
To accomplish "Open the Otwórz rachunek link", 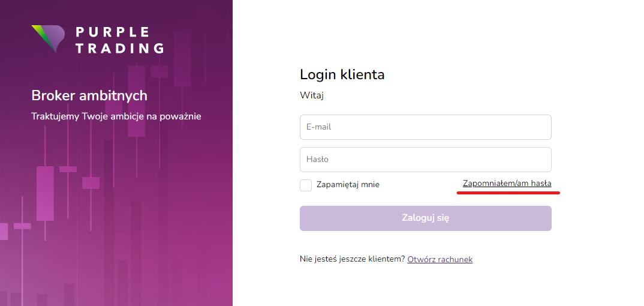I will [440, 259].
